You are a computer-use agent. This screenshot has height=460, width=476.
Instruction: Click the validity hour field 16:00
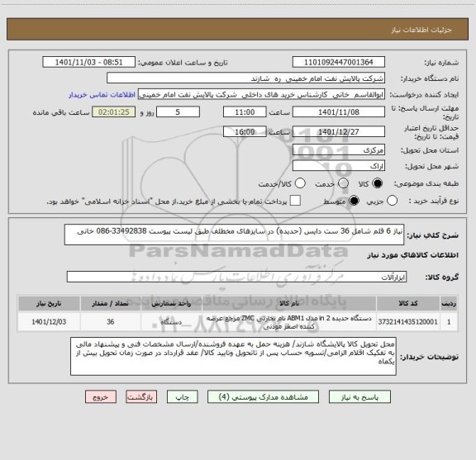(x=245, y=131)
